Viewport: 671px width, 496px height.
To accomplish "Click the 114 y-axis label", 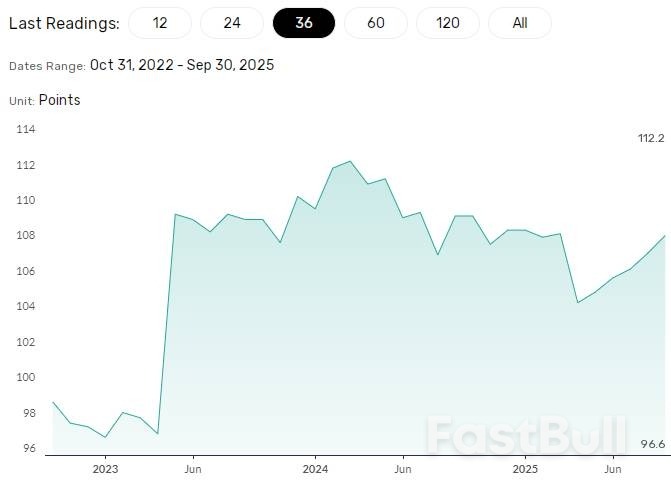I will pyautogui.click(x=25, y=130).
